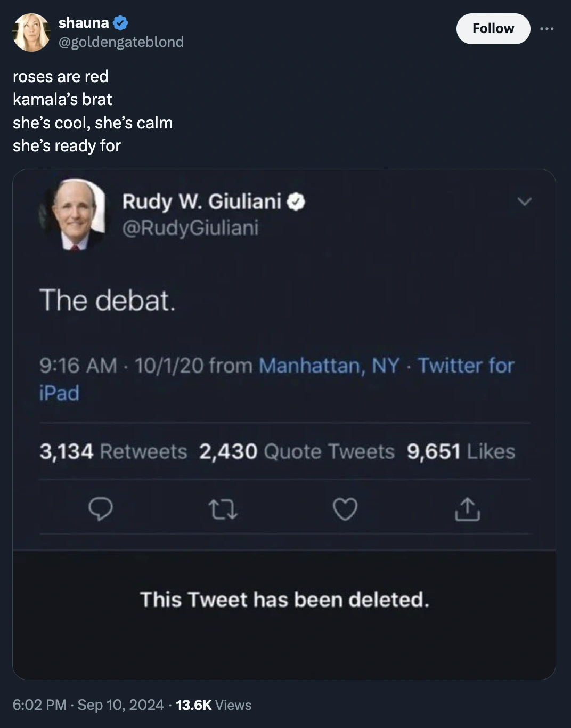Click the 6:02 PM Sep 10, 2024 timestamp
Image resolution: width=571 pixels, height=728 pixels.
(x=88, y=705)
